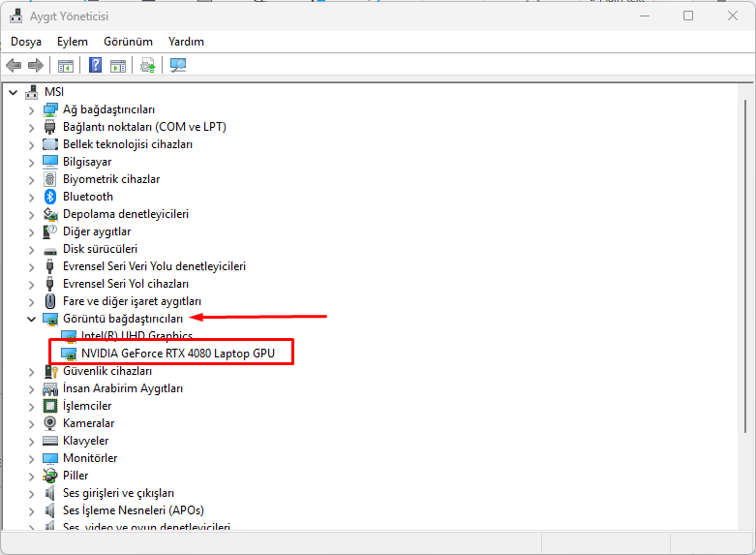Open the Eylem menu
Screen dimensions: 756x555
pyautogui.click(x=73, y=42)
